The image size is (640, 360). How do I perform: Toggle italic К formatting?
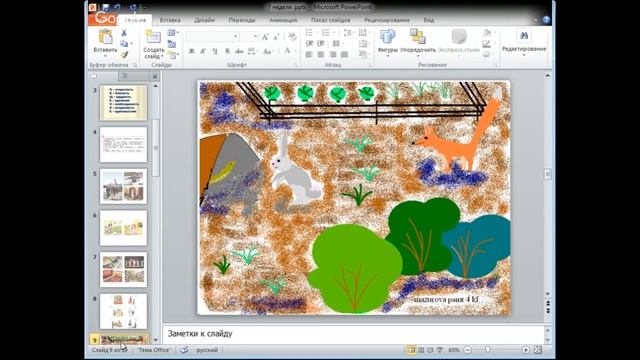203,51
